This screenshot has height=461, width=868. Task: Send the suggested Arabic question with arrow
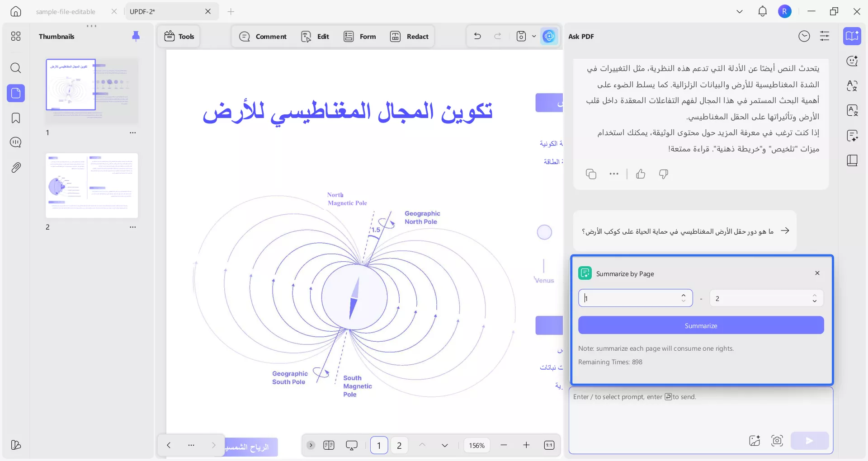click(785, 231)
